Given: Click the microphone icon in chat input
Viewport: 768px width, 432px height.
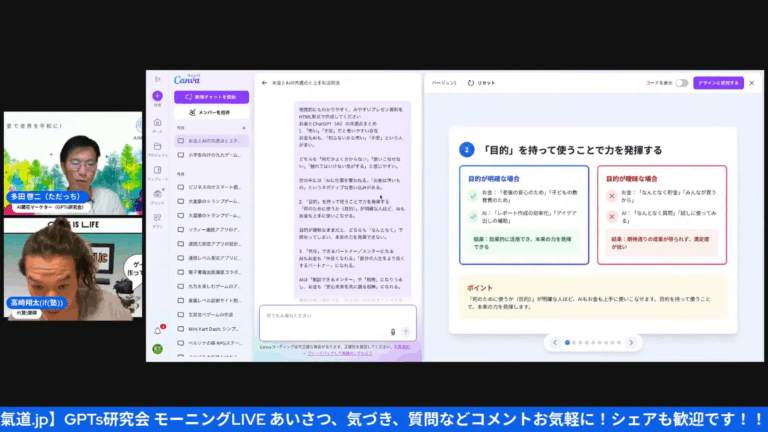Looking at the screenshot, I should coord(393,332).
